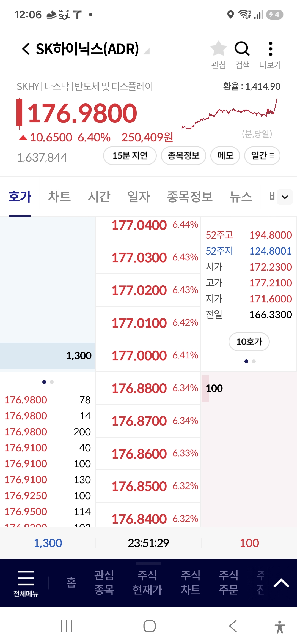Tap the accessibility figure icon
The image size is (297, 644).
(x=280, y=627)
